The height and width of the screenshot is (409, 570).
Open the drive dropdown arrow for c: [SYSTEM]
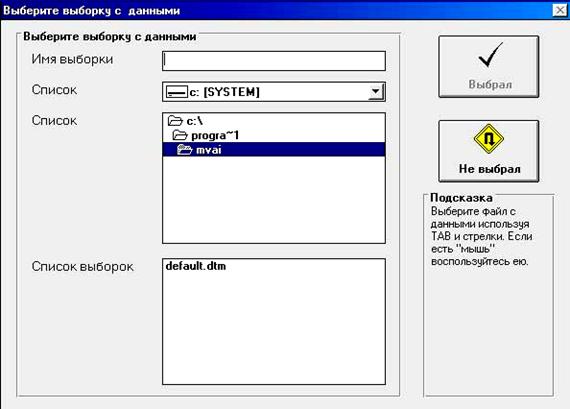(376, 92)
